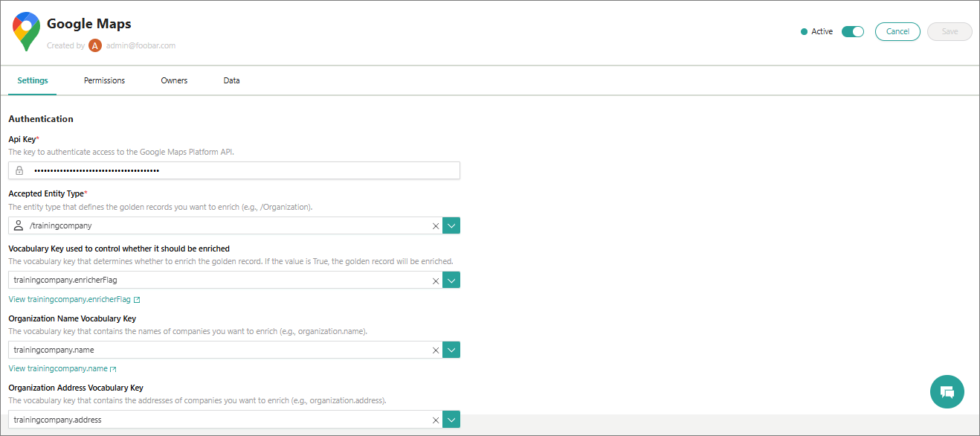The width and height of the screenshot is (980, 436).
Task: Expand the Accepted Entity Type dropdown
Action: click(451, 225)
